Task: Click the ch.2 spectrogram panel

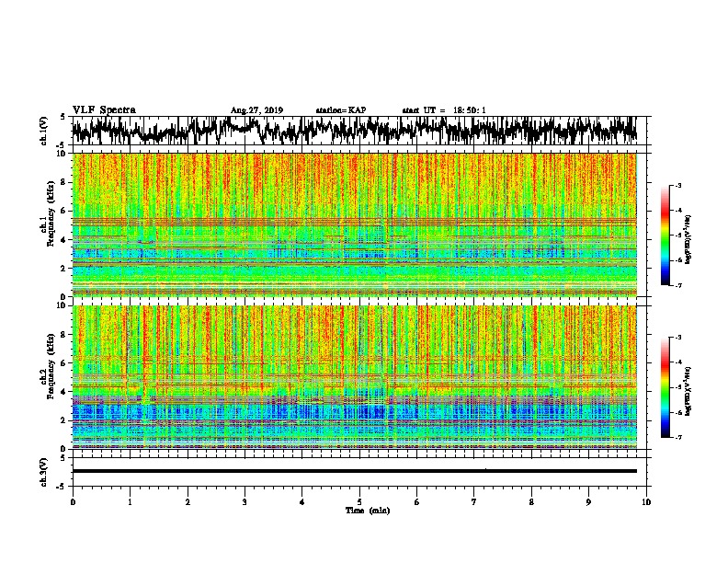Action: coord(354,377)
